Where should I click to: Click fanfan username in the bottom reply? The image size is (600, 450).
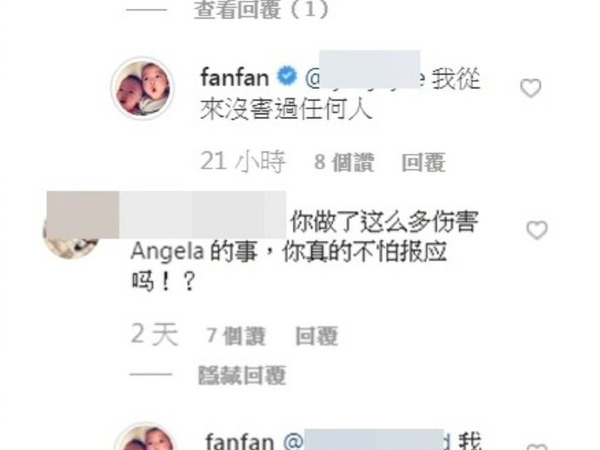click(240, 441)
